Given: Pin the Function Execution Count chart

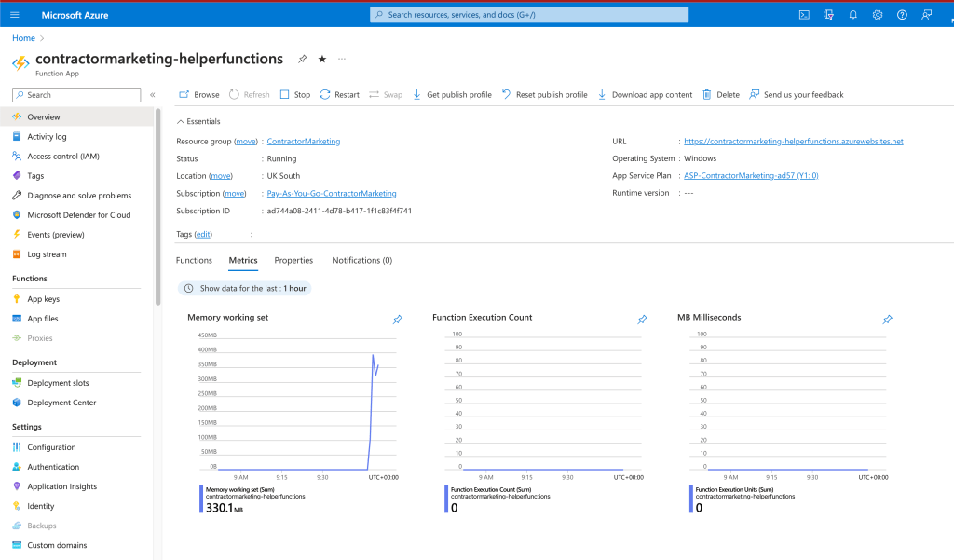Looking at the screenshot, I should point(643,319).
